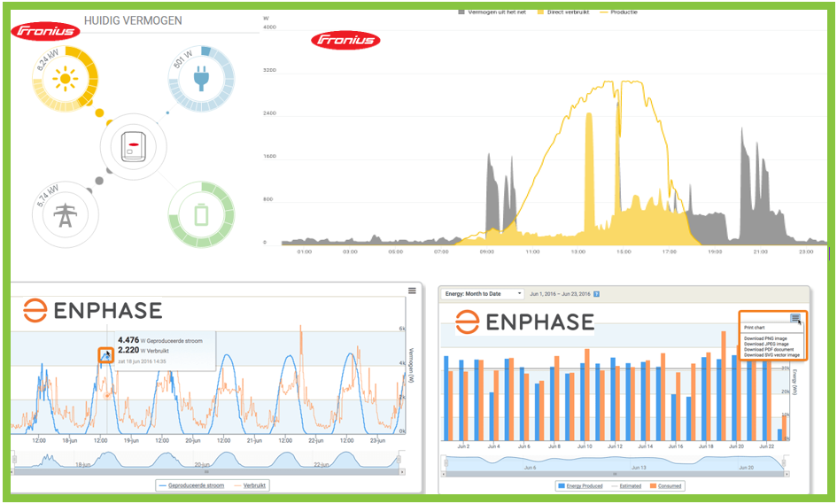
Task: Toggle 'Vermogen uit het net' legend series
Action: 492,12
